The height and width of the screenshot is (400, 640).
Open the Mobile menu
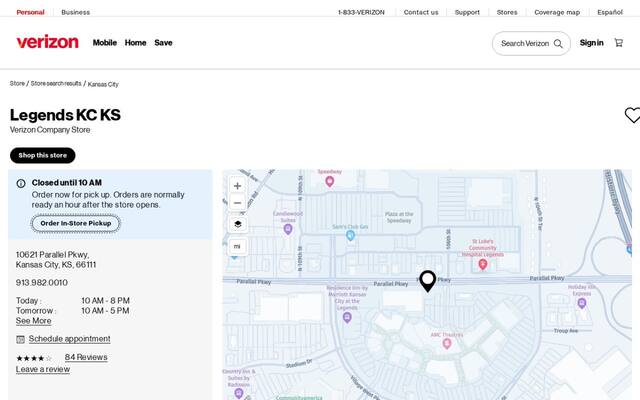105,42
